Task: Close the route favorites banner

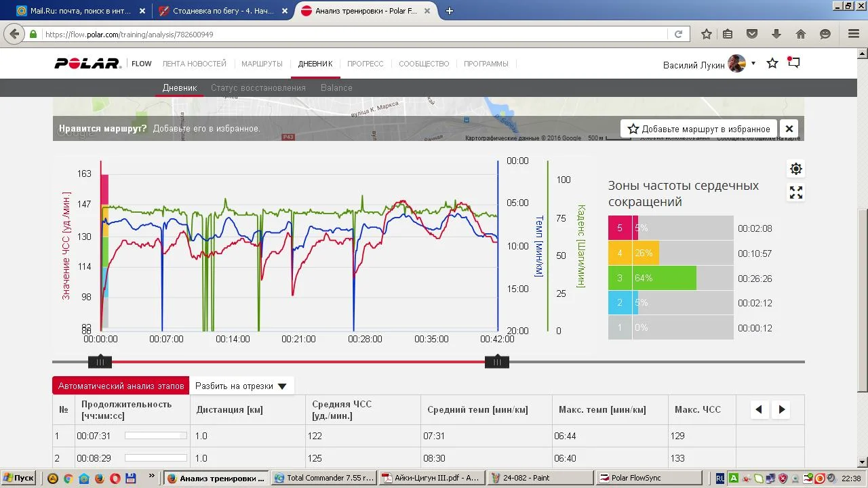Action: click(789, 129)
